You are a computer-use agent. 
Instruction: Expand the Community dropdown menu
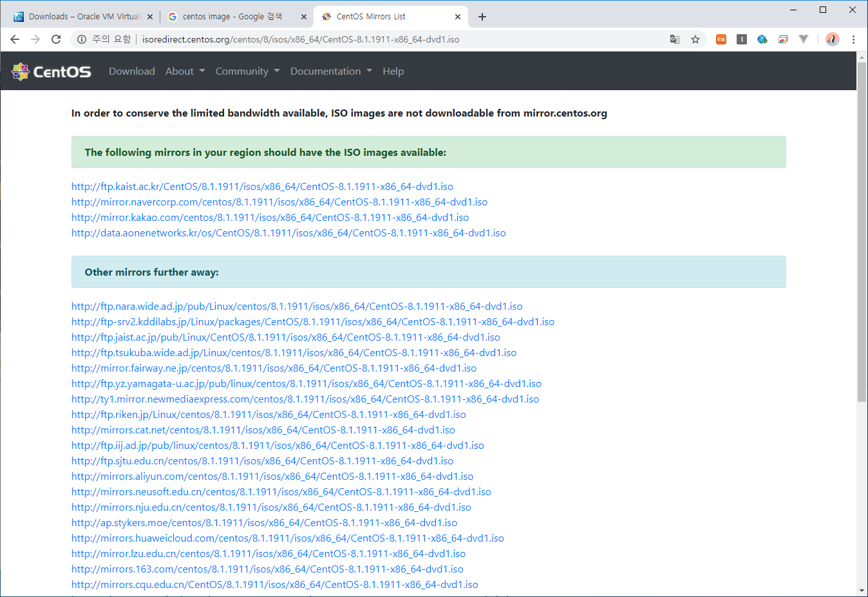point(247,71)
